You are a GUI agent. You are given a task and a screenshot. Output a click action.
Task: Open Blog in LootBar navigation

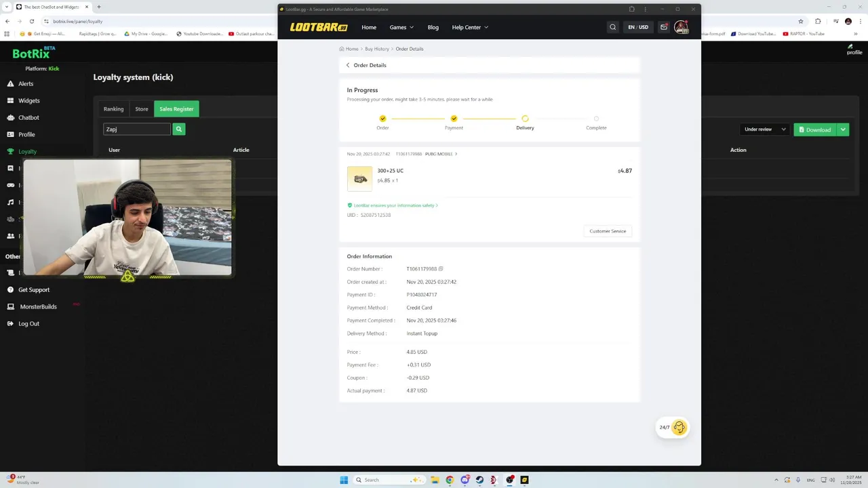tap(433, 27)
